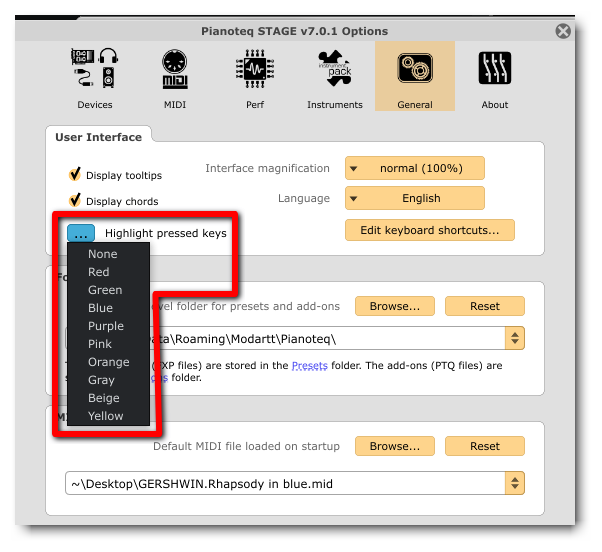Choose Pink from highlight color menu
Viewport: 602px width, 552px height.
tap(108, 344)
